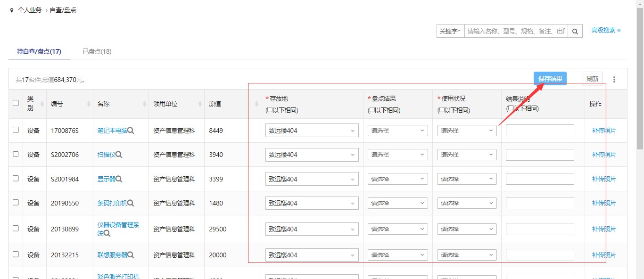Switch to the 已盘点(18) tab

click(x=97, y=51)
